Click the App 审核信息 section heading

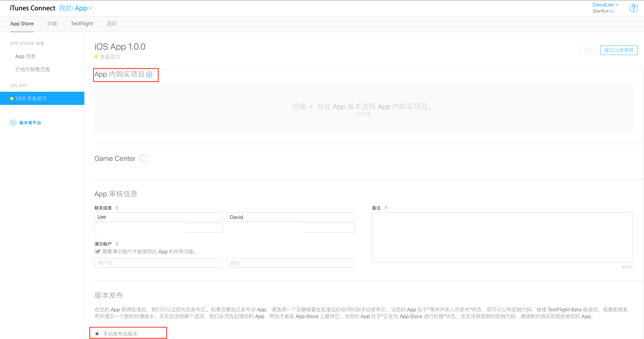pos(116,194)
